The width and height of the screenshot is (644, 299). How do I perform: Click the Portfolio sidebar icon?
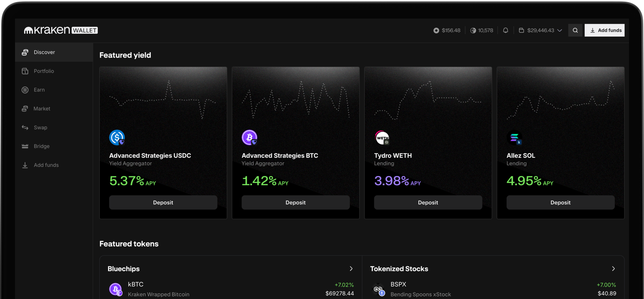pos(25,71)
